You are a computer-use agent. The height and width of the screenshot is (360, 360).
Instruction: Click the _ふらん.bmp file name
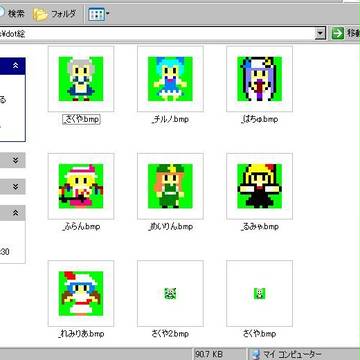tap(81, 227)
